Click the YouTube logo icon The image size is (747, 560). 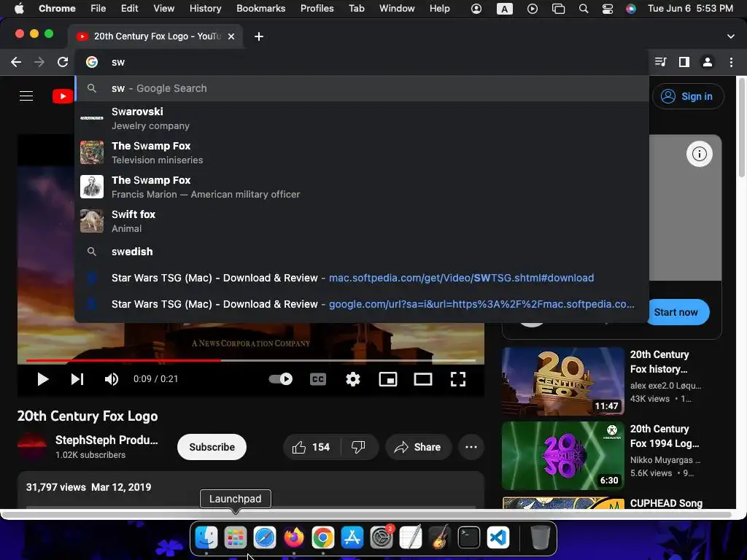[x=63, y=96]
